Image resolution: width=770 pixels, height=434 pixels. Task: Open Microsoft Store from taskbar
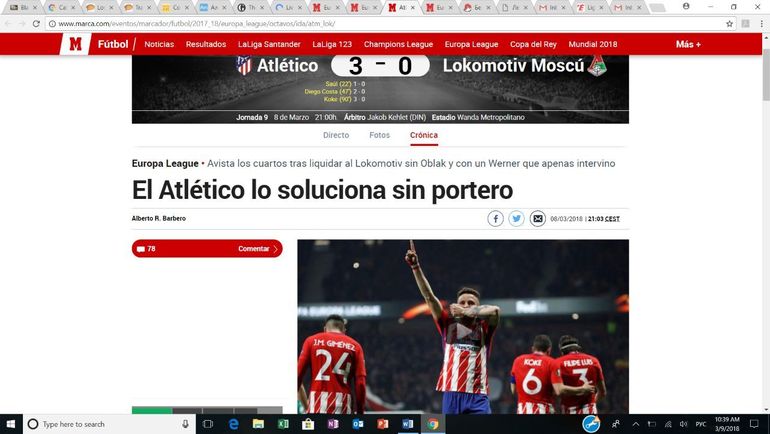pos(308,424)
